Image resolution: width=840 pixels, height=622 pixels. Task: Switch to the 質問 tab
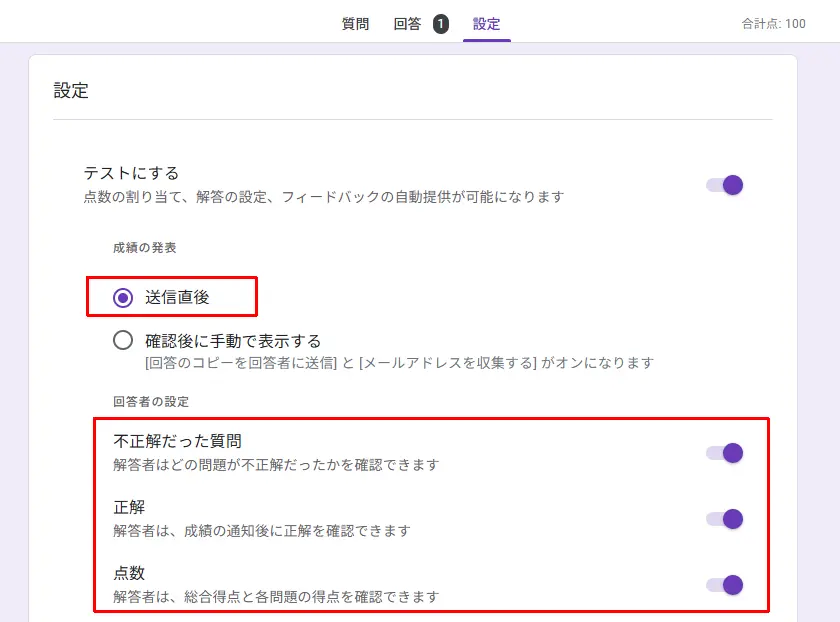[355, 24]
